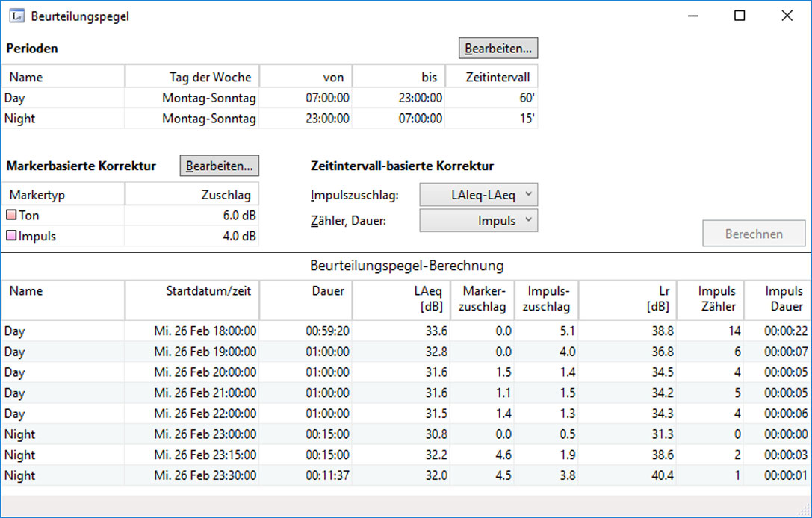Click the Beurteilungspegel app icon in title bar
The image size is (812, 518).
[x=15, y=16]
